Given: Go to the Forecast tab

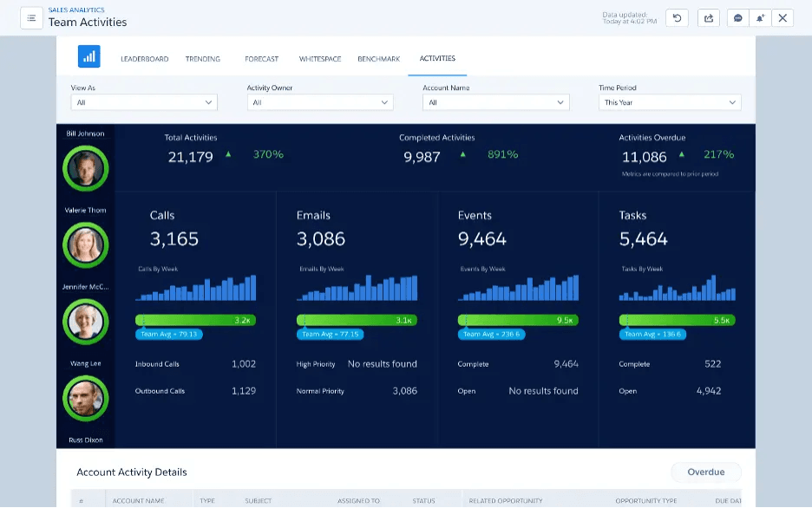Looking at the screenshot, I should [x=261, y=59].
